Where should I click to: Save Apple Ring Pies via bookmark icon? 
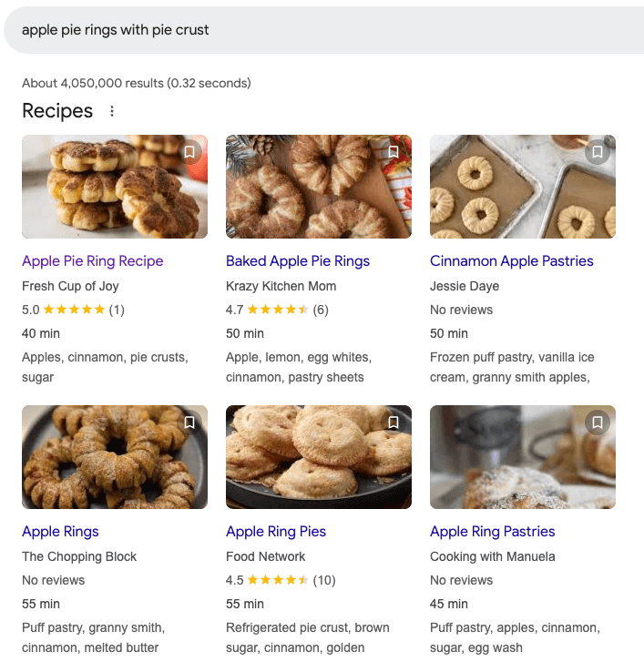(x=394, y=423)
